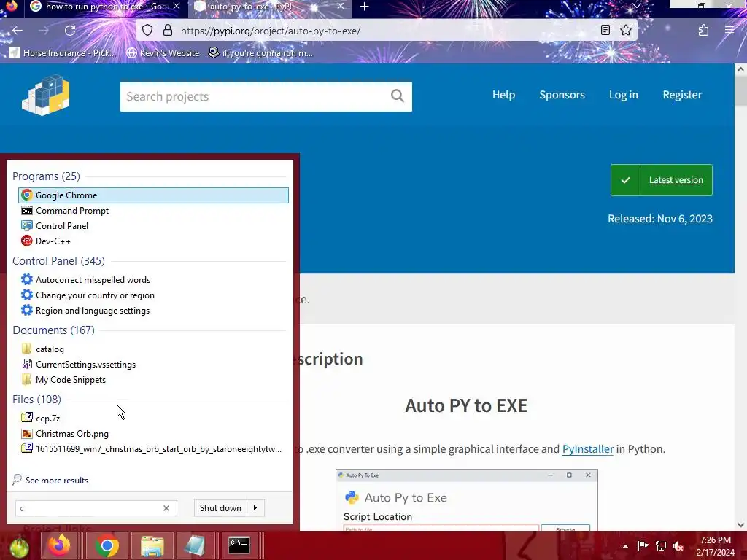
Task: Close the auto-py-to-exe tab
Action: point(341,6)
